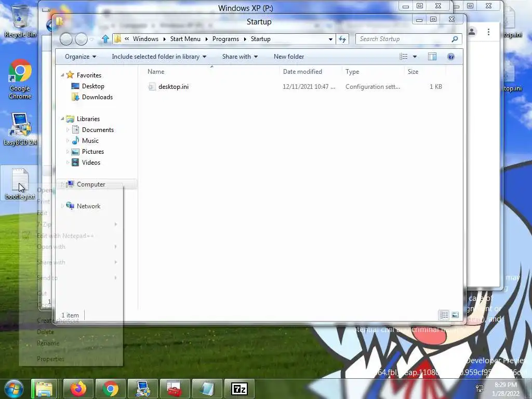Click the network icon in system tray
Viewport: 532px width, 399px height.
[480, 389]
